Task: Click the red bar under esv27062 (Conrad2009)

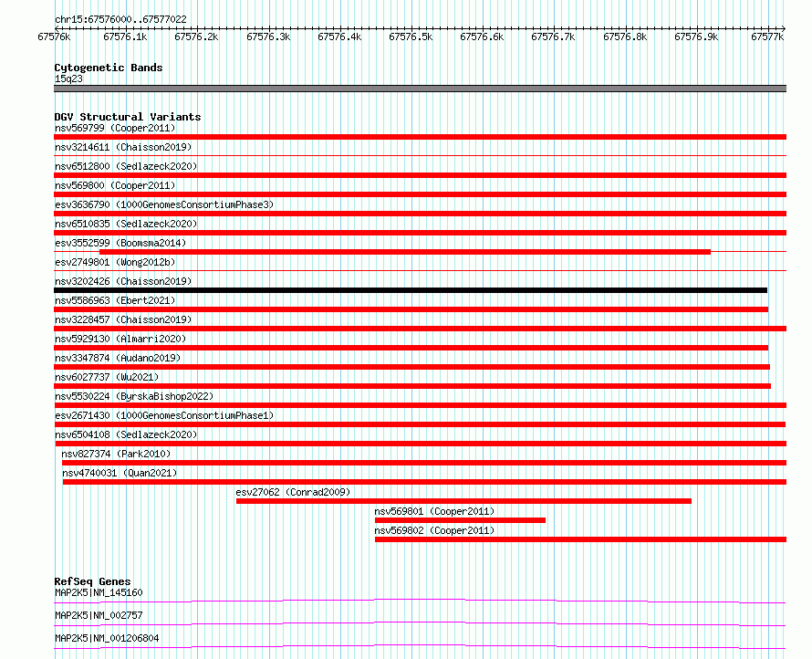Action: tap(463, 501)
